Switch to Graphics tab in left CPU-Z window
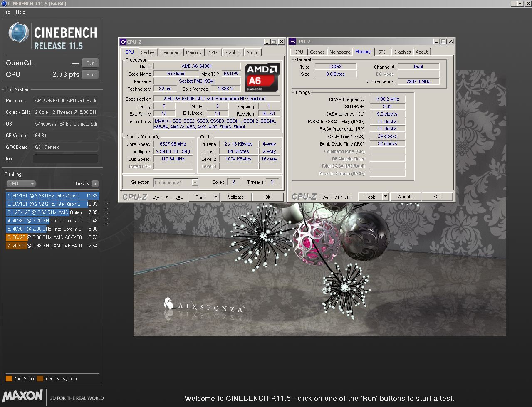The height and width of the screenshot is (407, 532). (x=233, y=52)
